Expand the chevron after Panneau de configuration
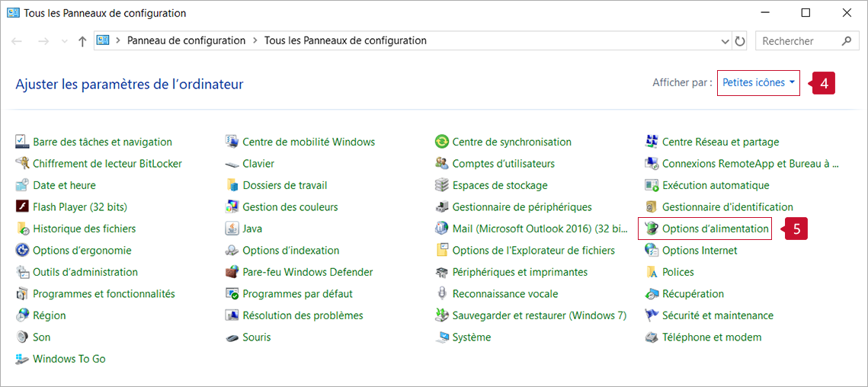Viewport: 868px width, 387px height. click(255, 41)
